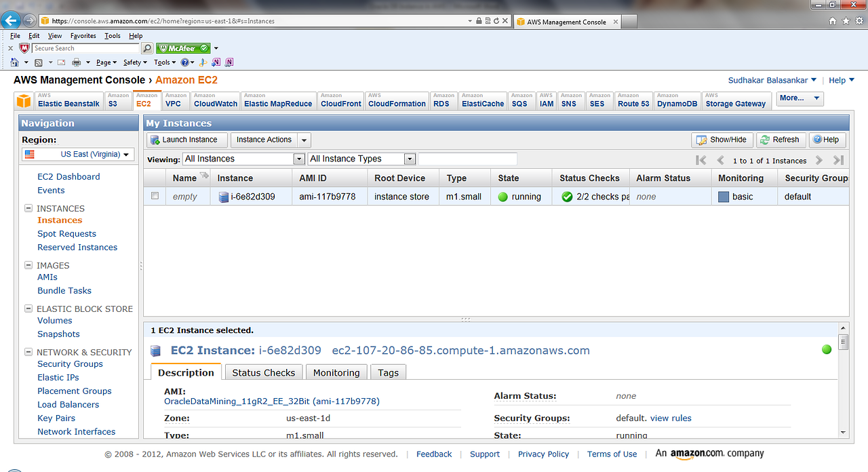The image size is (868, 472).
Task: Click the orange AWS cube home icon
Action: tap(24, 101)
